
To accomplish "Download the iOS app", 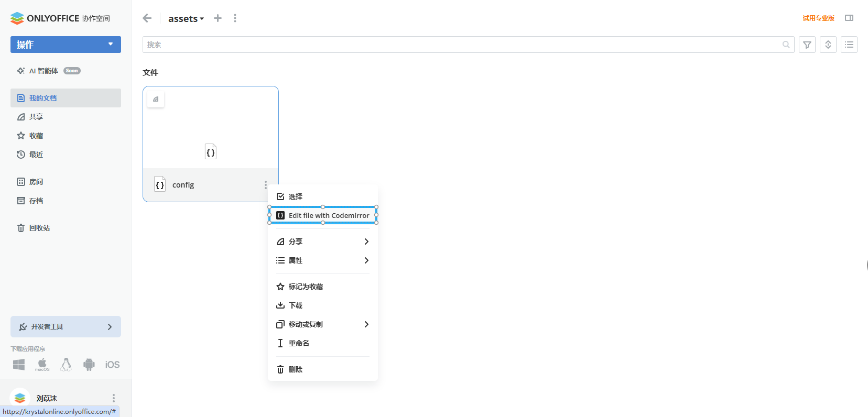I will tap(112, 365).
